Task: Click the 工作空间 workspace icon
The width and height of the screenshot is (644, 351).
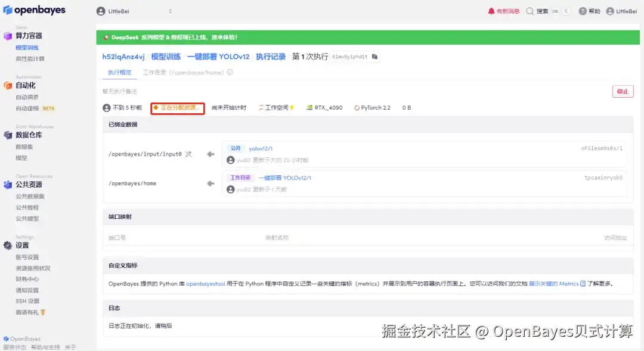Action: (x=261, y=107)
